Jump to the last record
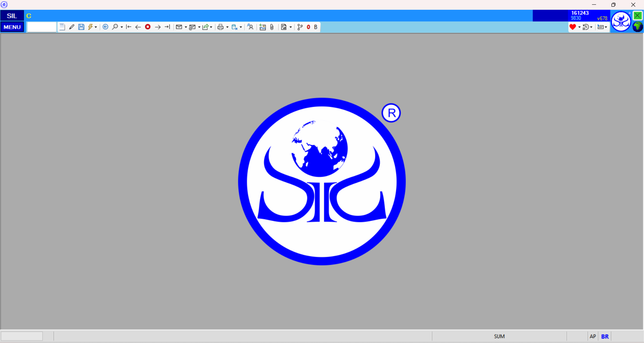Screen dimensions: 644x343 pos(167,27)
